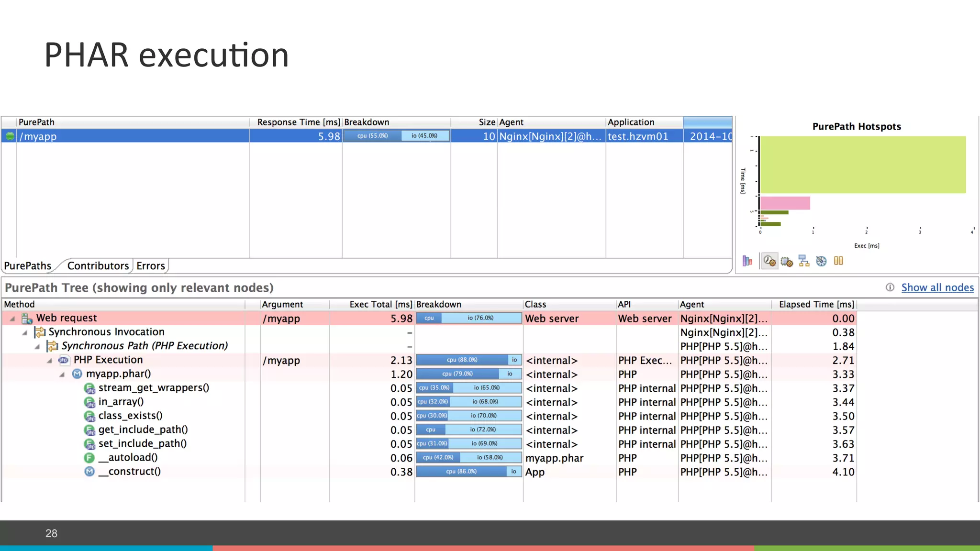Click the two-column layout icon
This screenshot has width=980, height=551.
click(838, 261)
